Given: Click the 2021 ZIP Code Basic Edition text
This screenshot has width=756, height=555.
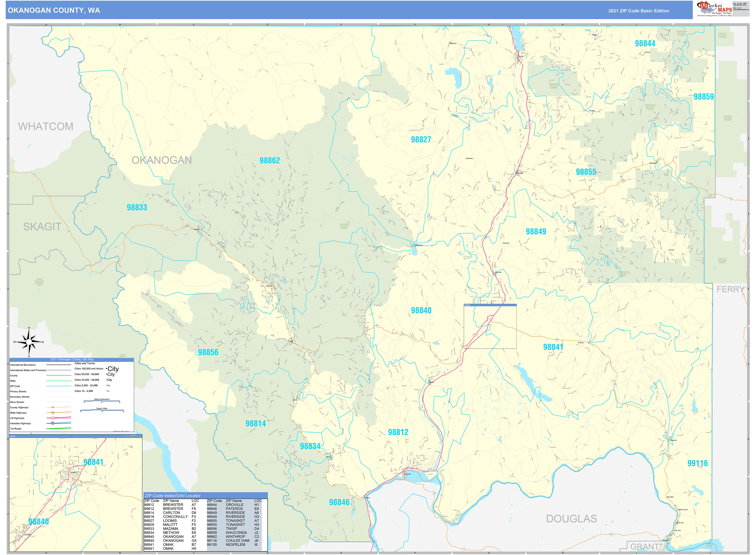Looking at the screenshot, I should 638,11.
